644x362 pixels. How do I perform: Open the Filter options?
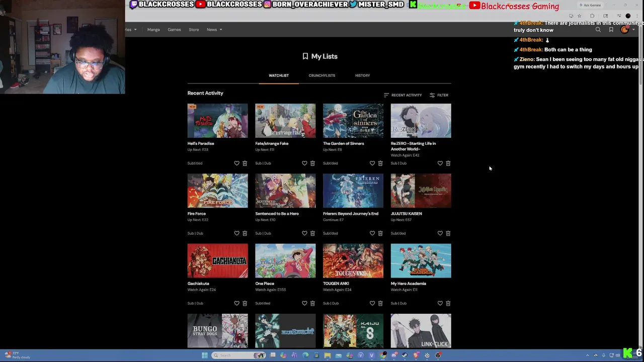click(439, 95)
